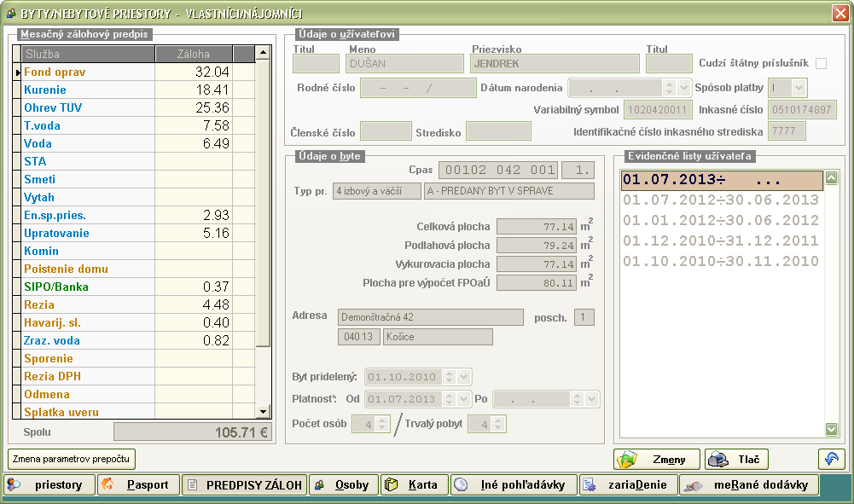Select evidenčný list 01.10.2010÷30.11.2010
The width and height of the screenshot is (854, 504).
pyautogui.click(x=722, y=261)
